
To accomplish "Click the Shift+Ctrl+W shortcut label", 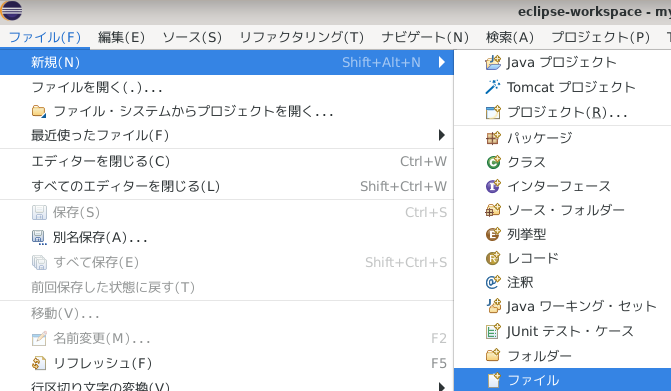I will point(403,187).
